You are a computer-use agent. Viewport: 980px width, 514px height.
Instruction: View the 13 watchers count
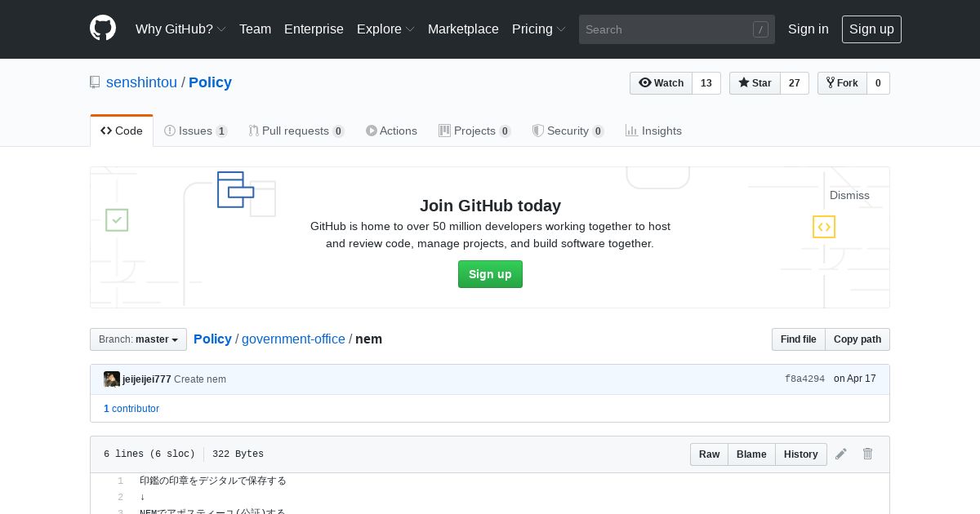706,83
